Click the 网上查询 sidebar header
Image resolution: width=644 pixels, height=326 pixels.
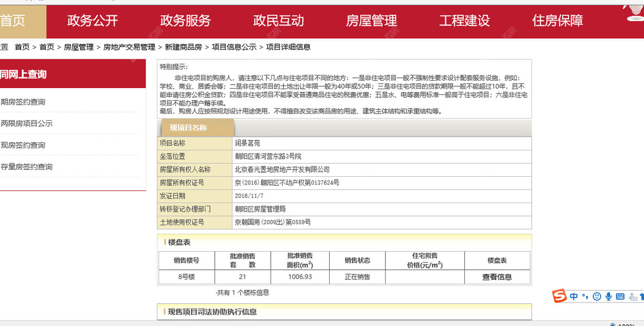pos(73,74)
